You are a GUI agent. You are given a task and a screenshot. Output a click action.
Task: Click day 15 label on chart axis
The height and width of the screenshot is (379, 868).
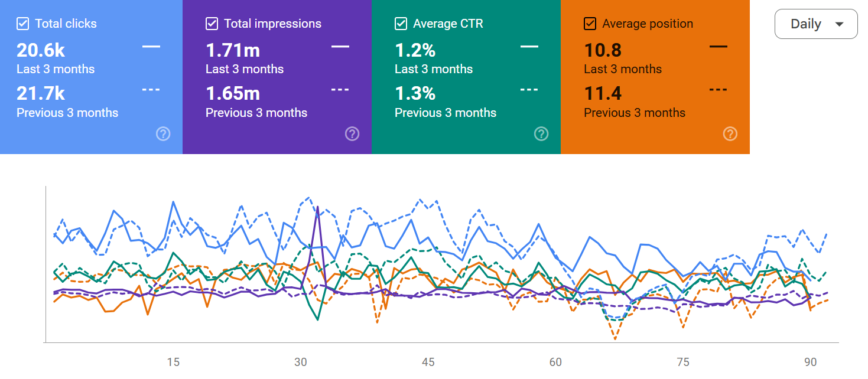point(173,362)
